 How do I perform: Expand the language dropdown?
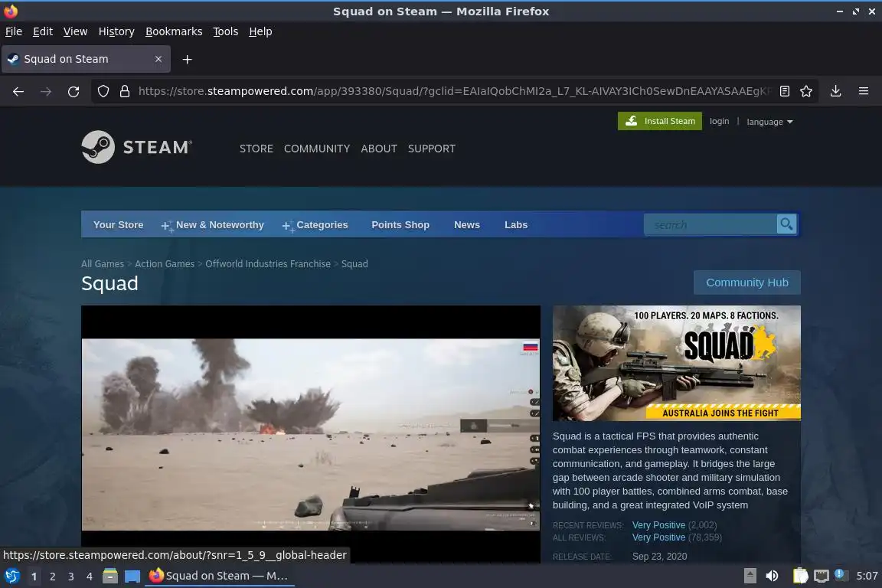click(x=769, y=122)
